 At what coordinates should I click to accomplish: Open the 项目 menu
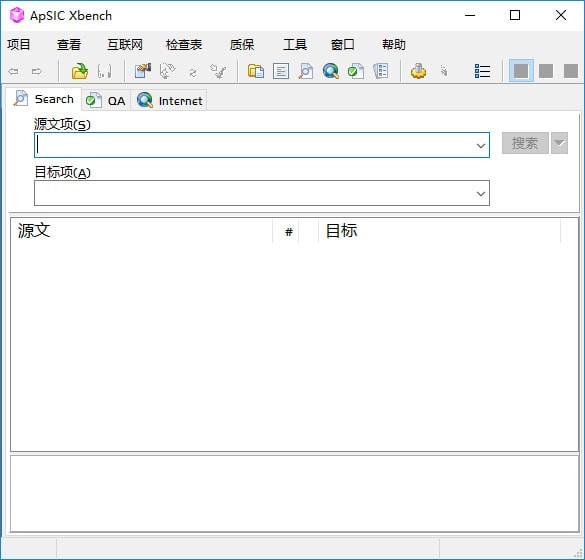coord(19,44)
